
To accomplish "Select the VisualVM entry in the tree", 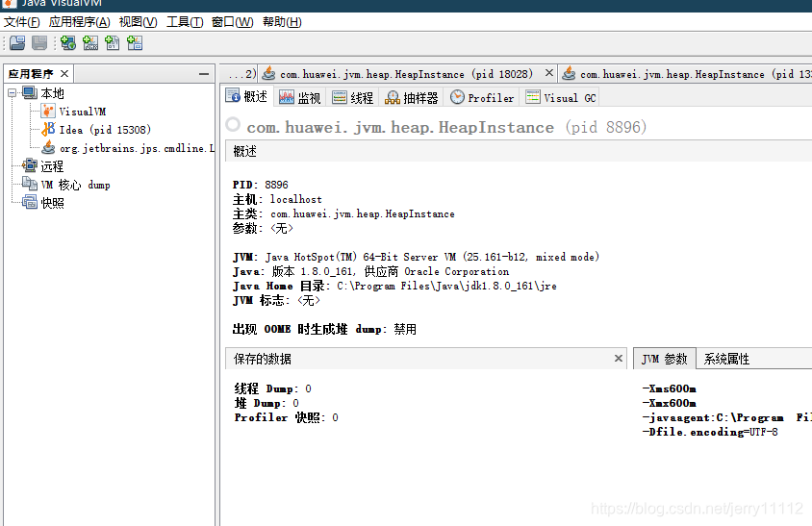I will pos(83,112).
